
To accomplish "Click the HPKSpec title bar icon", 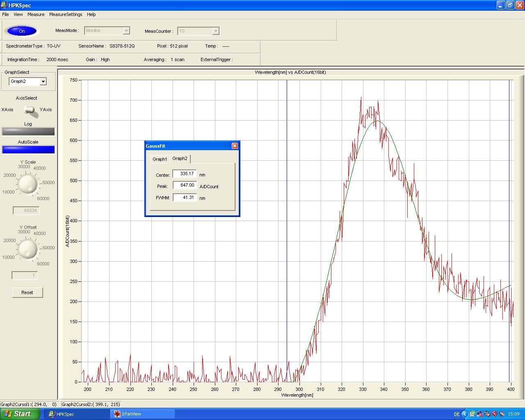I will pos(5,5).
